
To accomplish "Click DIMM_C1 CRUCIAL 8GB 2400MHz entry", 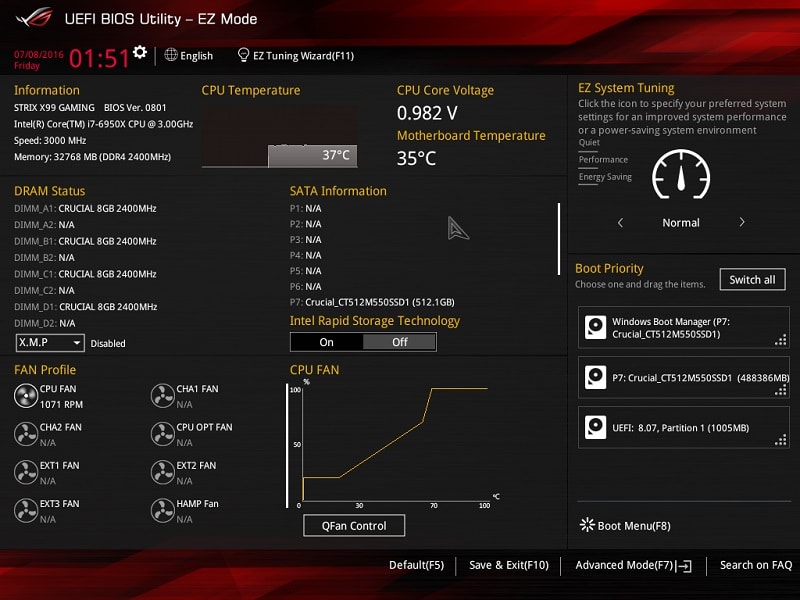I will click(85, 274).
